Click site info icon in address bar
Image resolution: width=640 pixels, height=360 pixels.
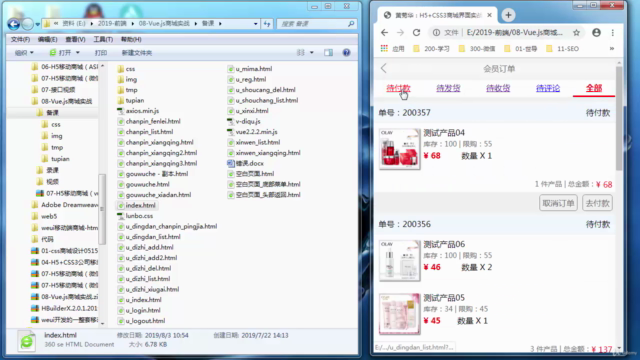(x=436, y=33)
